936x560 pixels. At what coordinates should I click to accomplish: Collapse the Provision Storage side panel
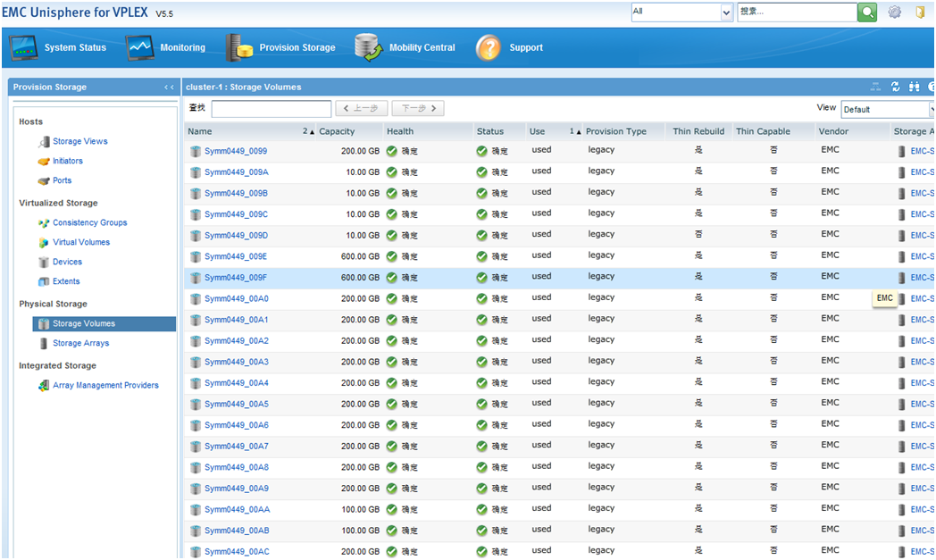coord(169,88)
